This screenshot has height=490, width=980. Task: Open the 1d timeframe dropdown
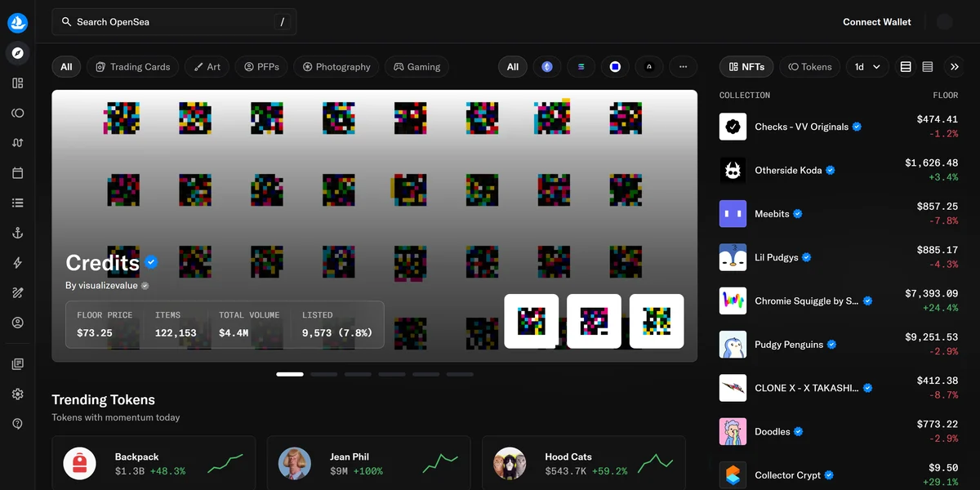click(867, 67)
